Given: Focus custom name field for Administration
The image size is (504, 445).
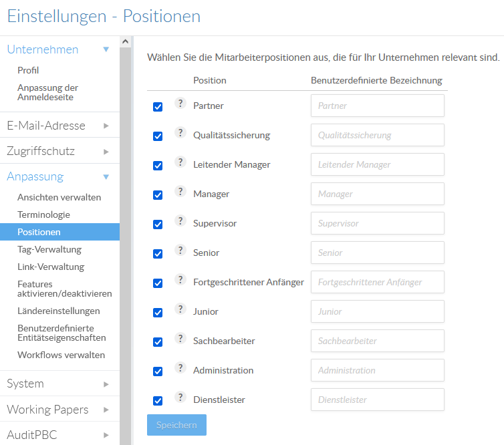Looking at the screenshot, I should click(378, 370).
